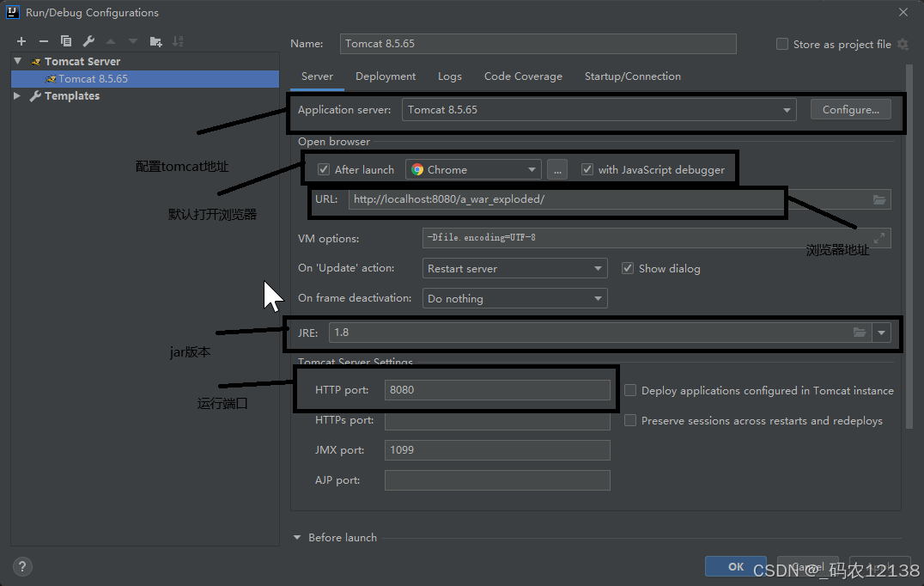Uncheck the After launch checkbox
Viewport: 924px width, 586px height.
[x=324, y=170]
